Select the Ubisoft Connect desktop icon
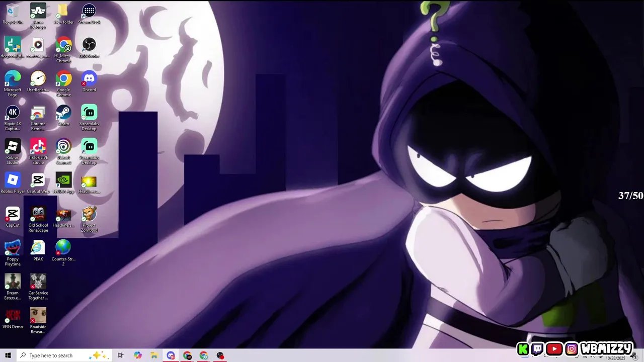This screenshot has width=644, height=362. [63, 151]
